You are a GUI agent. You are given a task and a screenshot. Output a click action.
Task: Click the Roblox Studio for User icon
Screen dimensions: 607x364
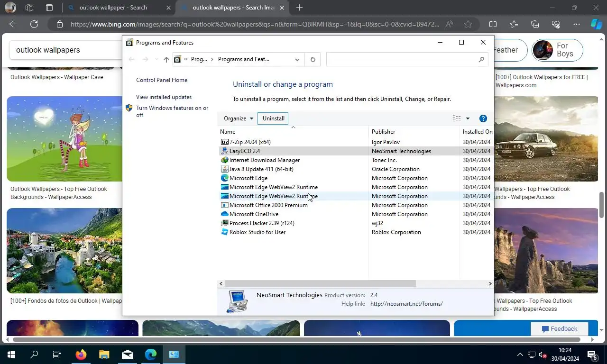[x=224, y=232]
